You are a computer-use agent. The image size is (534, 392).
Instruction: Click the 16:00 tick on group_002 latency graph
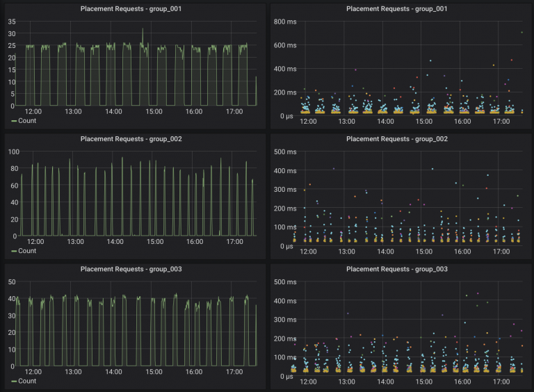click(462, 252)
